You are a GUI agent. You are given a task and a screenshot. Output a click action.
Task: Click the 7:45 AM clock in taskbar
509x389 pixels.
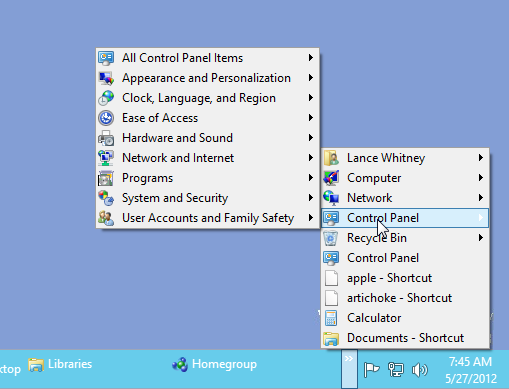[x=470, y=362]
